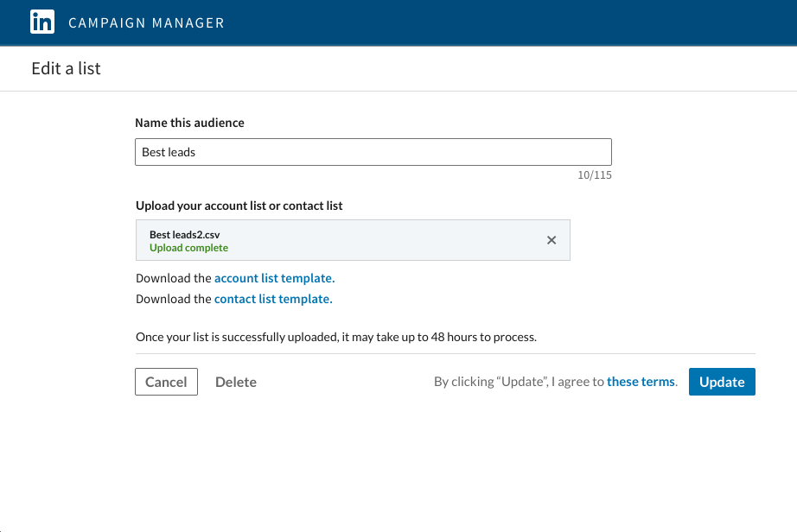Click the blue Update button
Screen dimensions: 797x532
[x=722, y=382]
